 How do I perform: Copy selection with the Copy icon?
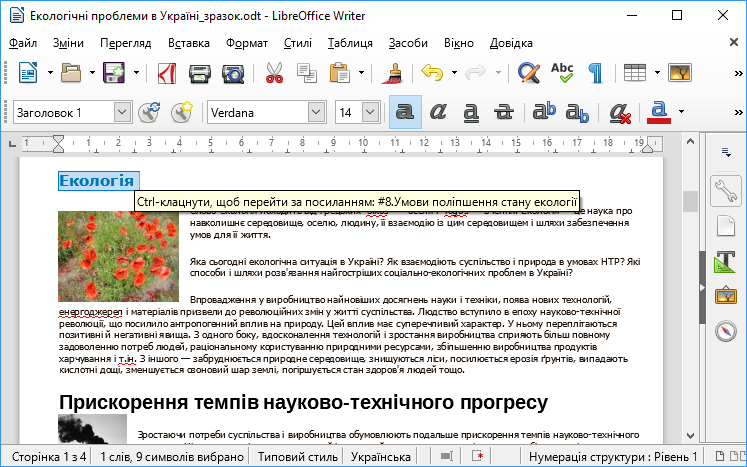click(x=306, y=73)
